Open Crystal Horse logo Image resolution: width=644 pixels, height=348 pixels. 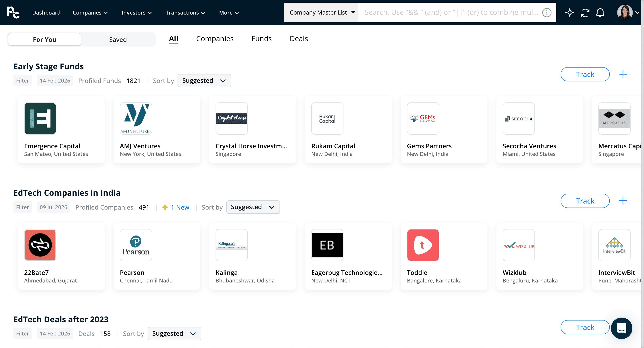coord(231,119)
